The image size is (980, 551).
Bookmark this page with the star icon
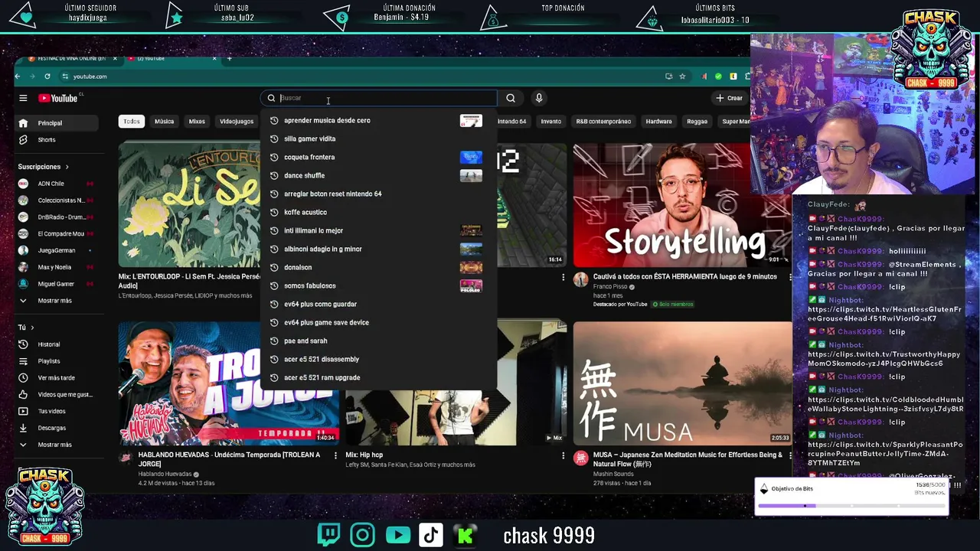click(x=682, y=77)
